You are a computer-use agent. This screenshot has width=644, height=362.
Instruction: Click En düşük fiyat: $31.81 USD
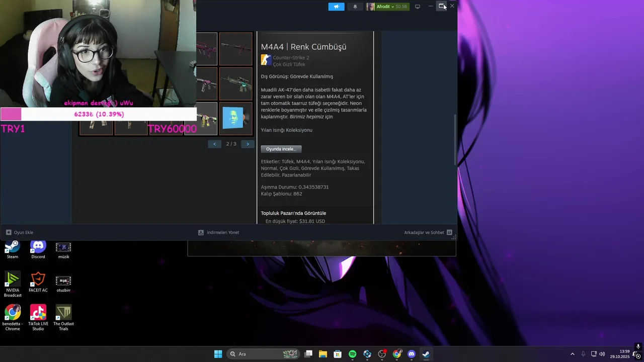coord(295,221)
